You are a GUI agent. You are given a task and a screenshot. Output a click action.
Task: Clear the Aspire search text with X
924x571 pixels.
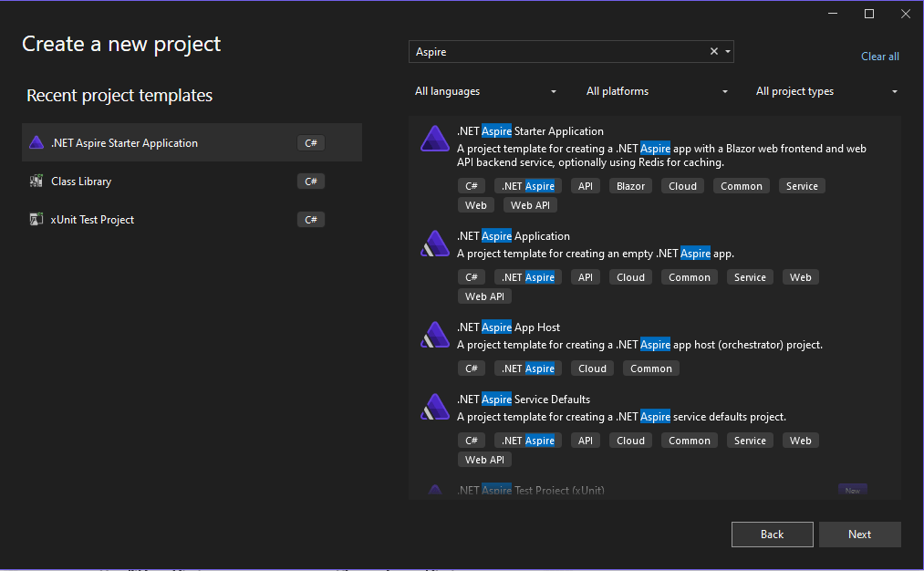point(713,51)
